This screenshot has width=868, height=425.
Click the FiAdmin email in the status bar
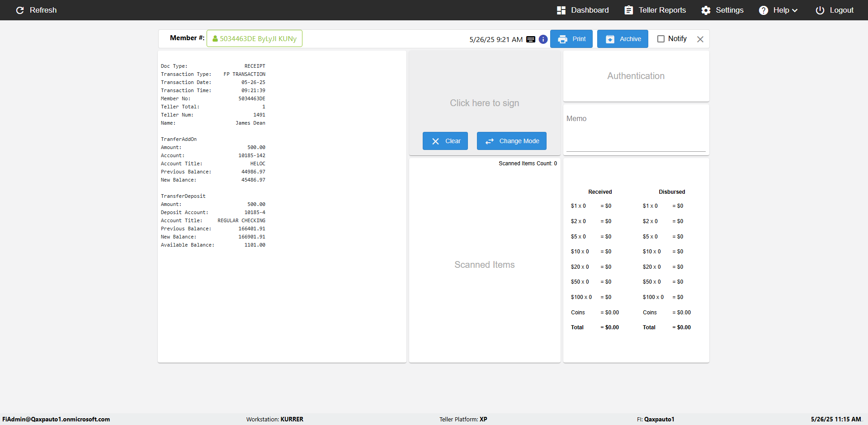tap(56, 419)
